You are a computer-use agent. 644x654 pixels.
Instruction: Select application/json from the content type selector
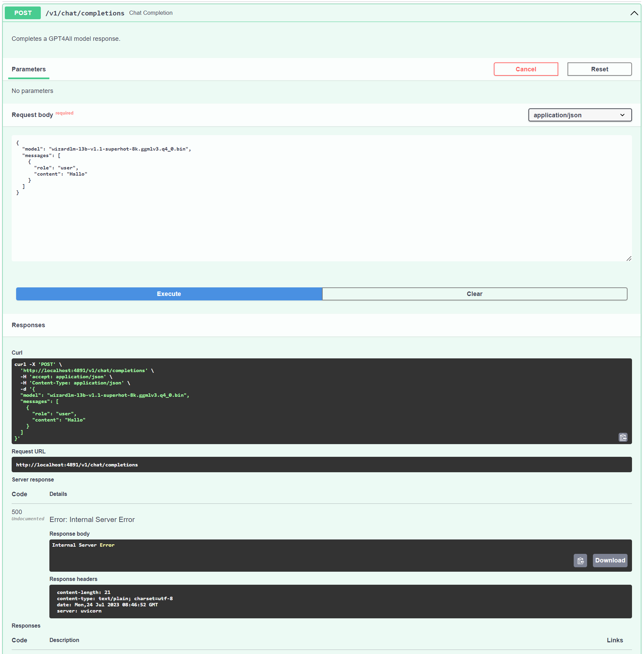[x=580, y=115]
